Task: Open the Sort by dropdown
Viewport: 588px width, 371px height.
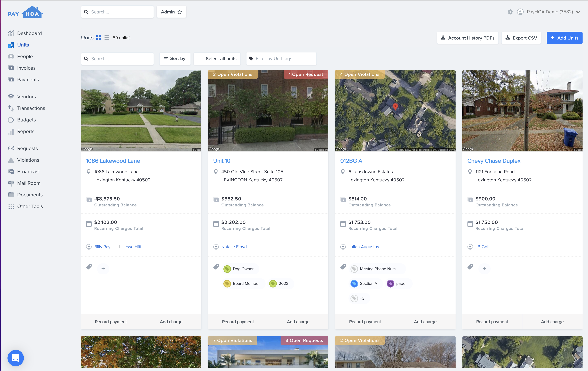Action: tap(175, 58)
